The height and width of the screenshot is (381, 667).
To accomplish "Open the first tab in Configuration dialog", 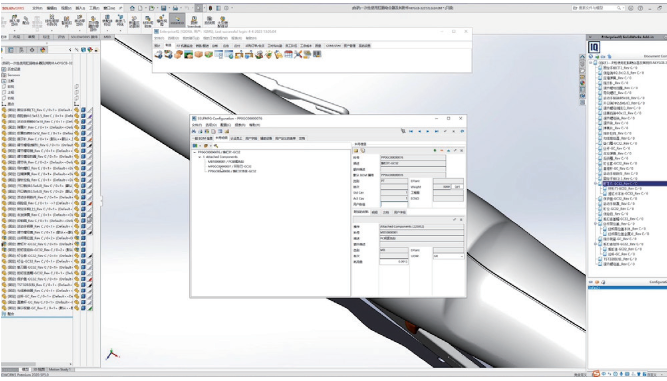I will (203, 138).
